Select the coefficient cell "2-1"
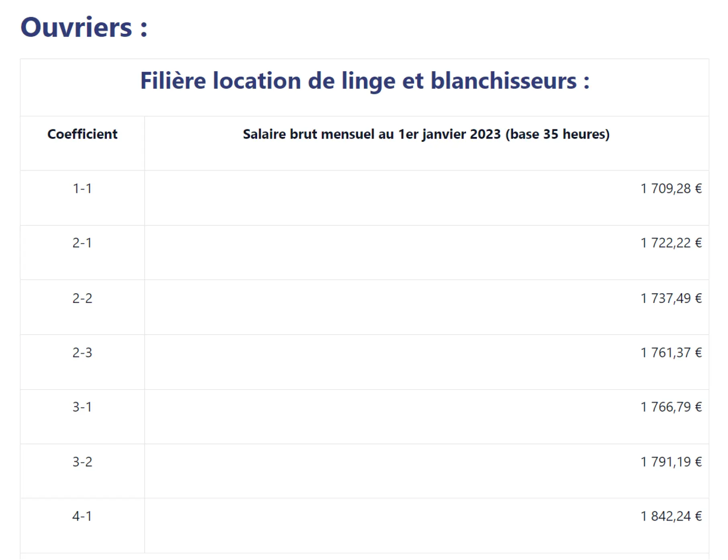728x560 pixels. tap(82, 243)
